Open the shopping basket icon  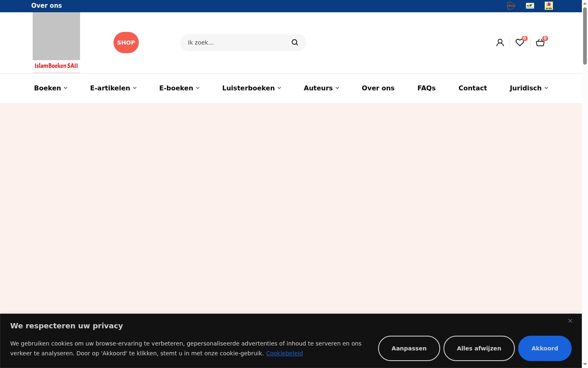tap(540, 43)
